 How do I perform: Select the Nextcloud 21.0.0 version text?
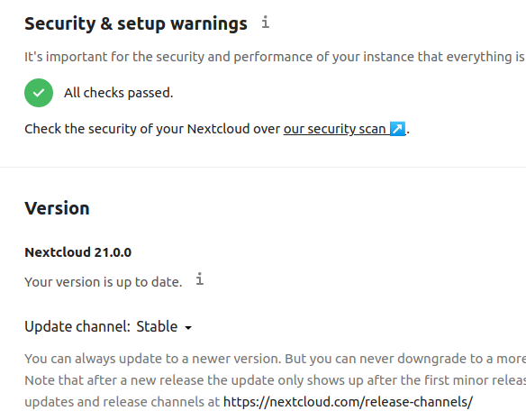click(x=77, y=252)
